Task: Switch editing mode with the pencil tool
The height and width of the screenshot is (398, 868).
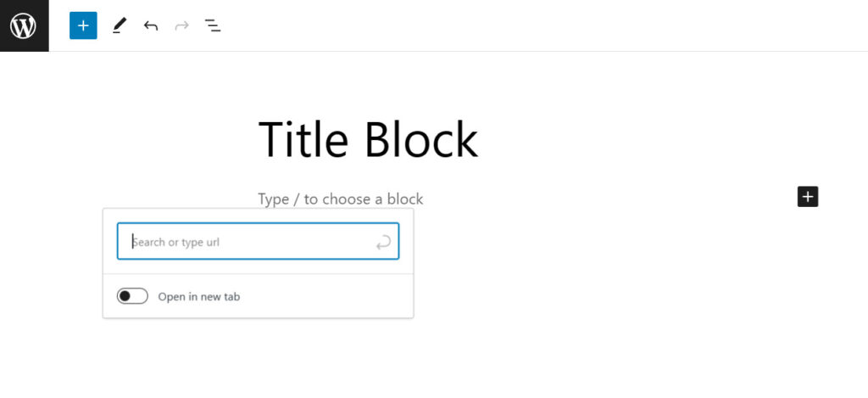Action: (x=119, y=25)
